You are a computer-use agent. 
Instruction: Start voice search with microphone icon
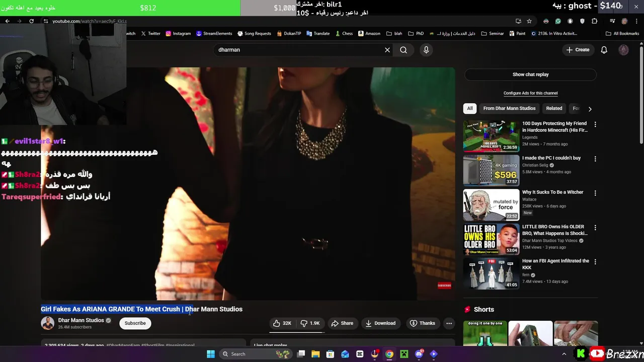(426, 50)
